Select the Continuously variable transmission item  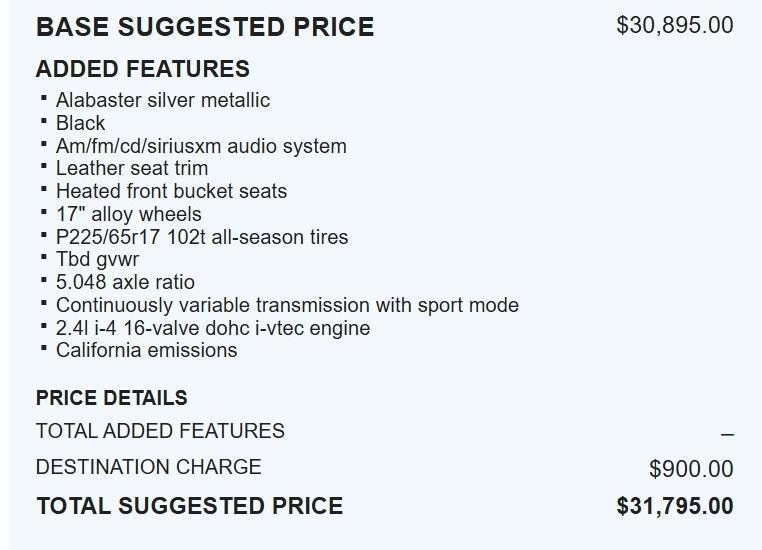tap(287, 305)
